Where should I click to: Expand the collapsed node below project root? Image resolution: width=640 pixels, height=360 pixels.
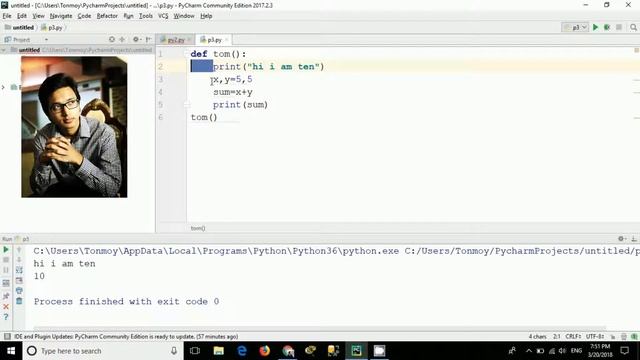pos(3,87)
